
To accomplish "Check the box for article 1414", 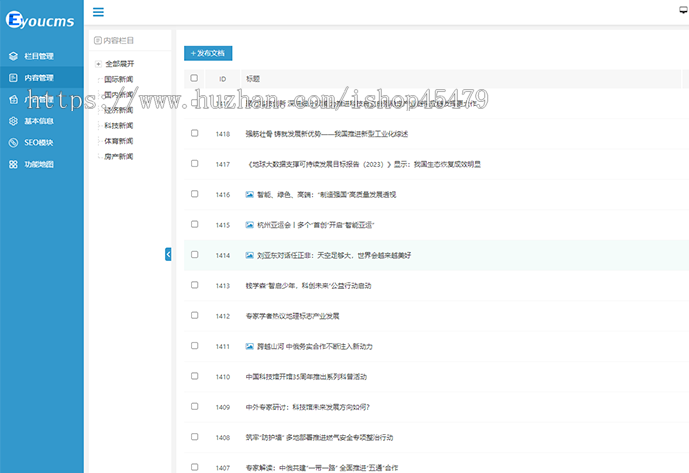I will [195, 255].
